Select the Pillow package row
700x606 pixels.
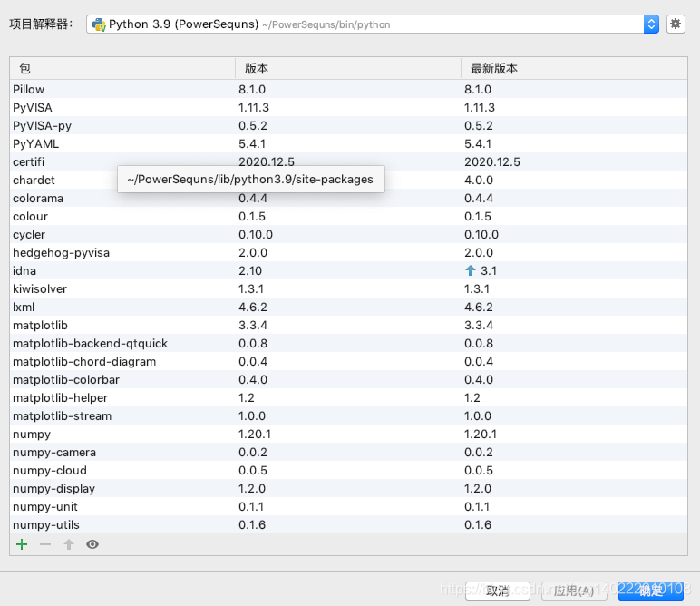[x=348, y=89]
